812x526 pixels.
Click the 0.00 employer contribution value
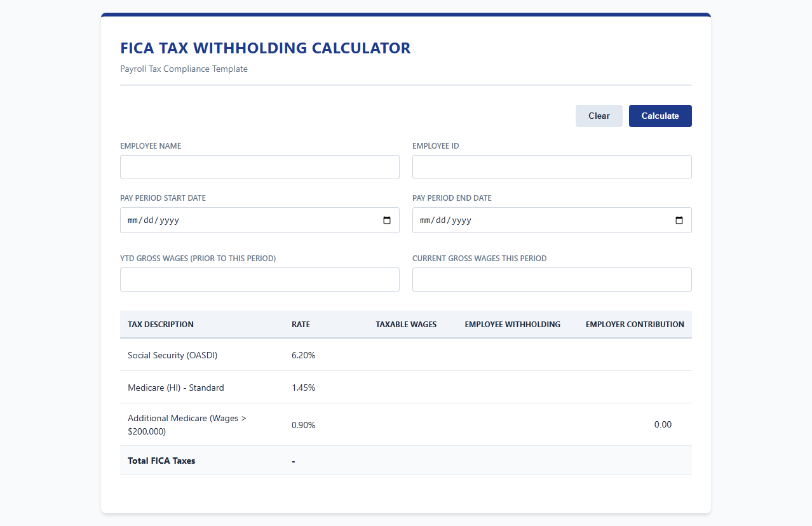[x=663, y=424]
